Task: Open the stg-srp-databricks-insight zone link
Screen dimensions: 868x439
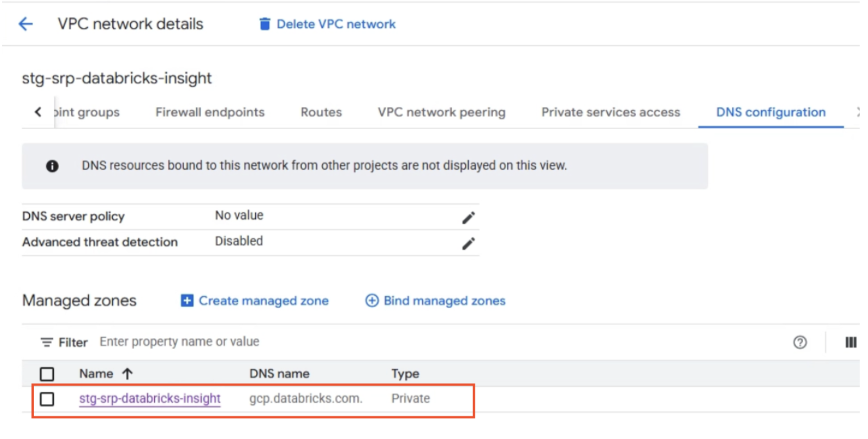Action: (x=150, y=399)
